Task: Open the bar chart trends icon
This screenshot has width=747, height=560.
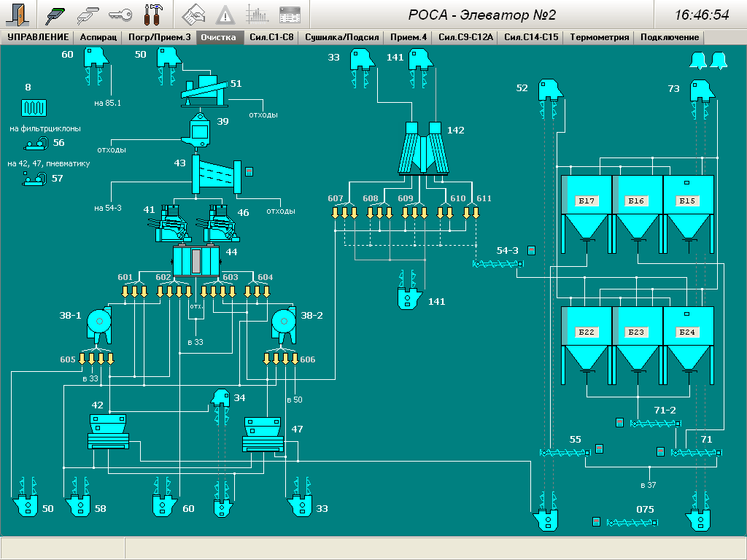Action: click(x=258, y=14)
